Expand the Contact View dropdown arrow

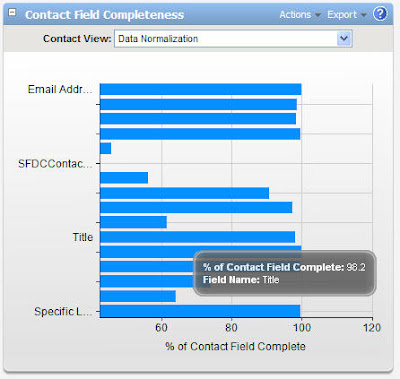pos(344,39)
